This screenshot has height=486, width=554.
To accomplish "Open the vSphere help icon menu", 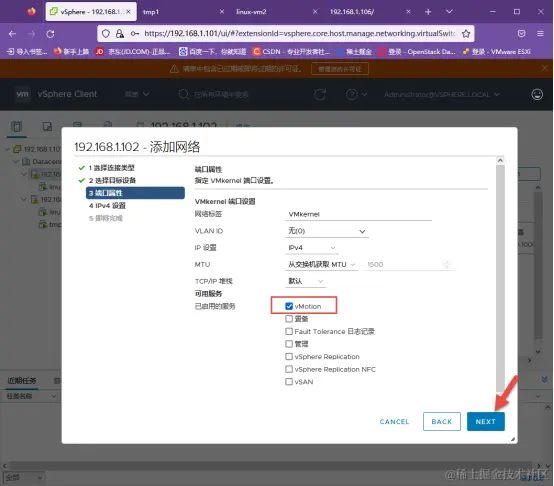I will coord(356,94).
